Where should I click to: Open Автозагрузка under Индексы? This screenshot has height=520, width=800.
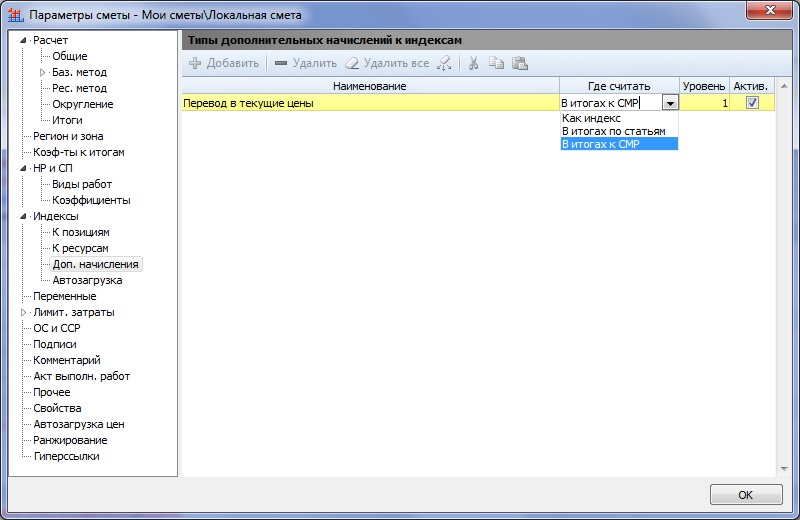(87, 280)
